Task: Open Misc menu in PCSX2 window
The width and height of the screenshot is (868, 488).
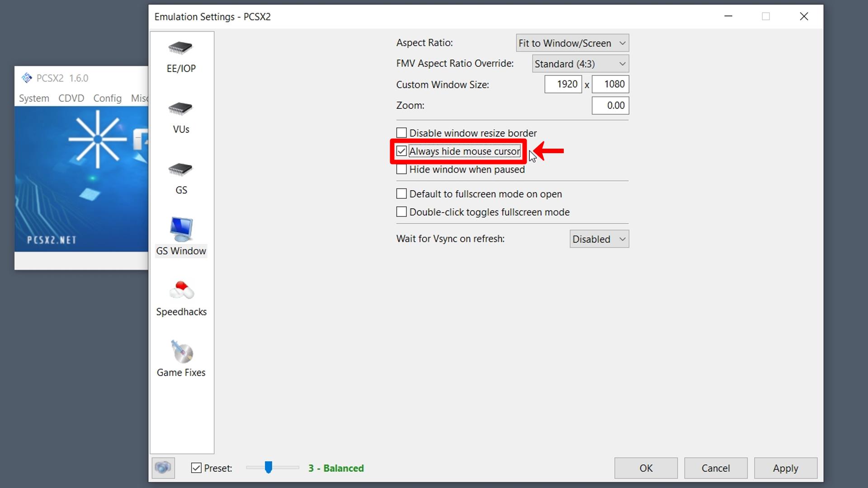Action: (x=139, y=98)
